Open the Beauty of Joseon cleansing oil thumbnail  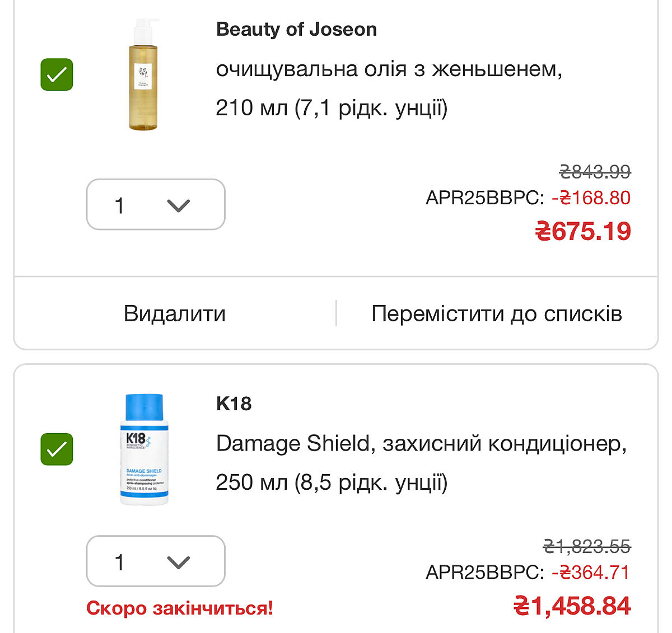point(143,74)
